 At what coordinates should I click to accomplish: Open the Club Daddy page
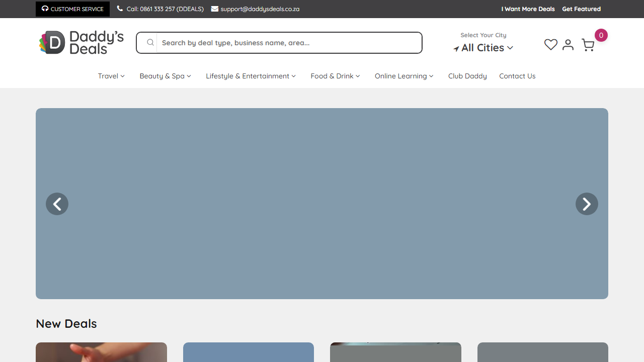467,76
